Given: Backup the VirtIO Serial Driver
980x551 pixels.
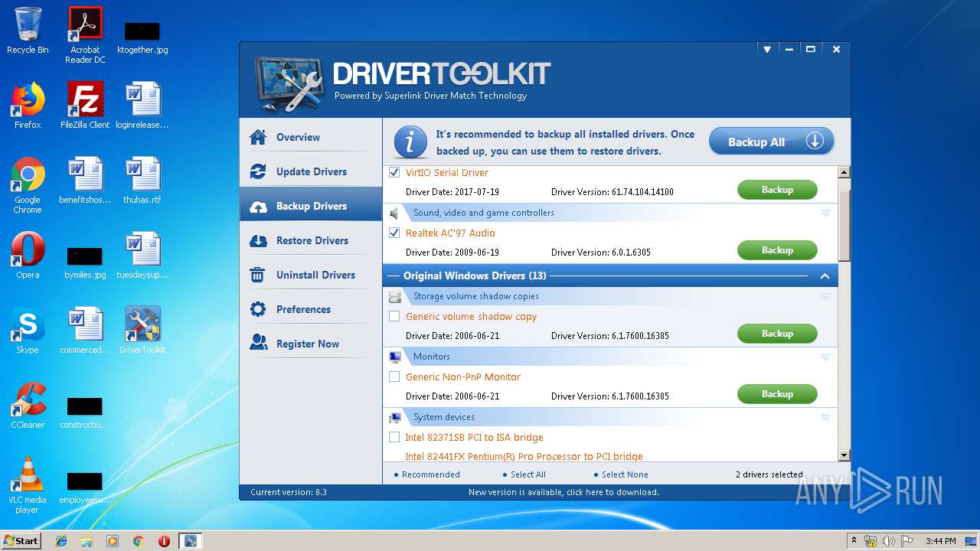Looking at the screenshot, I should [777, 190].
